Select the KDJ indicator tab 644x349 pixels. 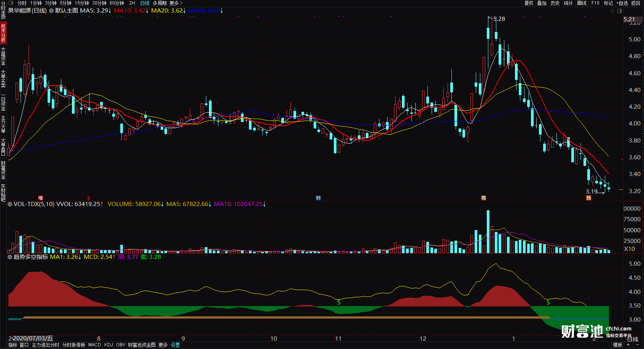coord(108,345)
